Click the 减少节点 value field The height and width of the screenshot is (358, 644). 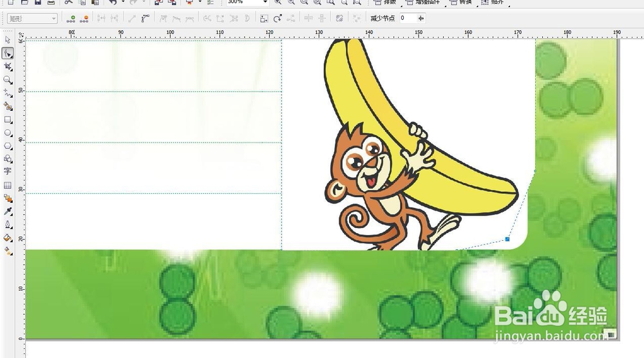408,18
